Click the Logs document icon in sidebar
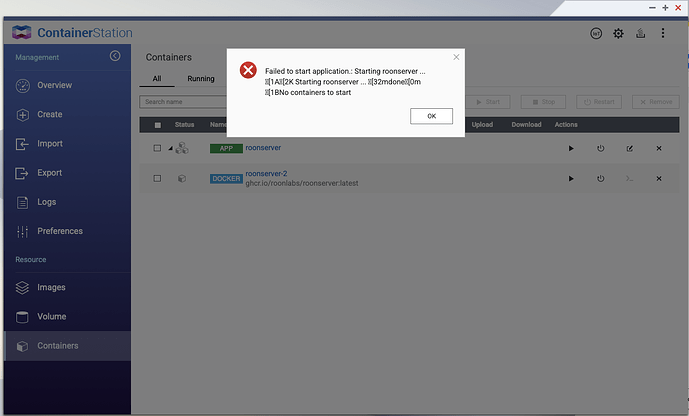Image resolution: width=689 pixels, height=416 pixels. coord(22,203)
